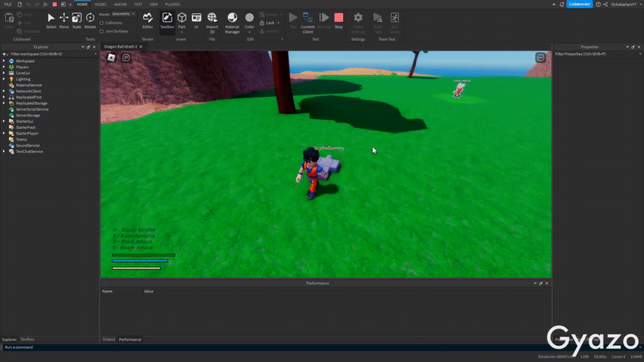Select ServerScriptService in Explorer

coord(32,110)
